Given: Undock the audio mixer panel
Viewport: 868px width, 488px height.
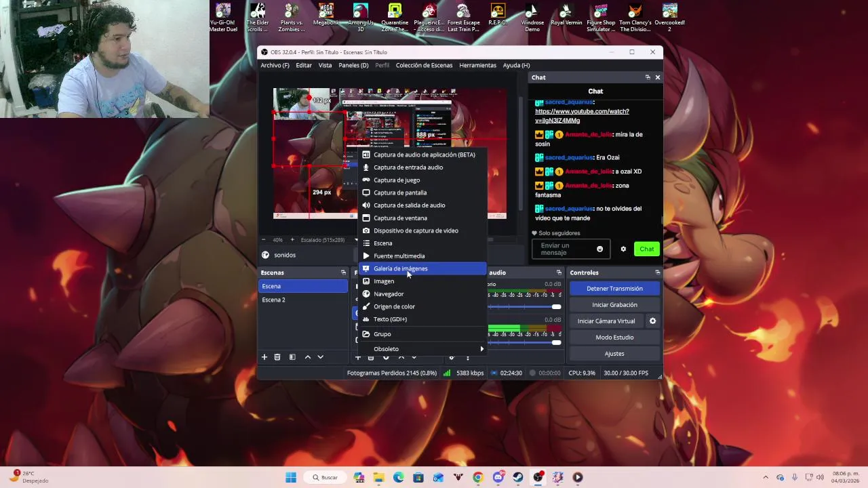Looking at the screenshot, I should (559, 272).
